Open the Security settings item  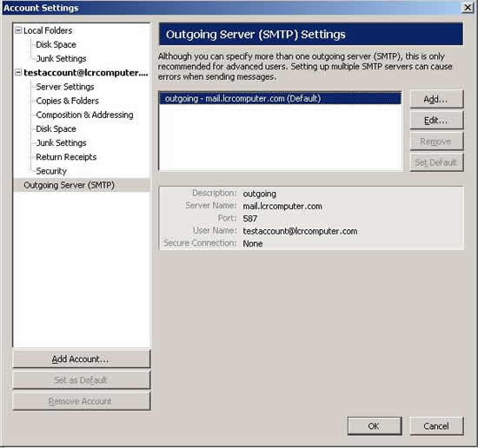[51, 171]
